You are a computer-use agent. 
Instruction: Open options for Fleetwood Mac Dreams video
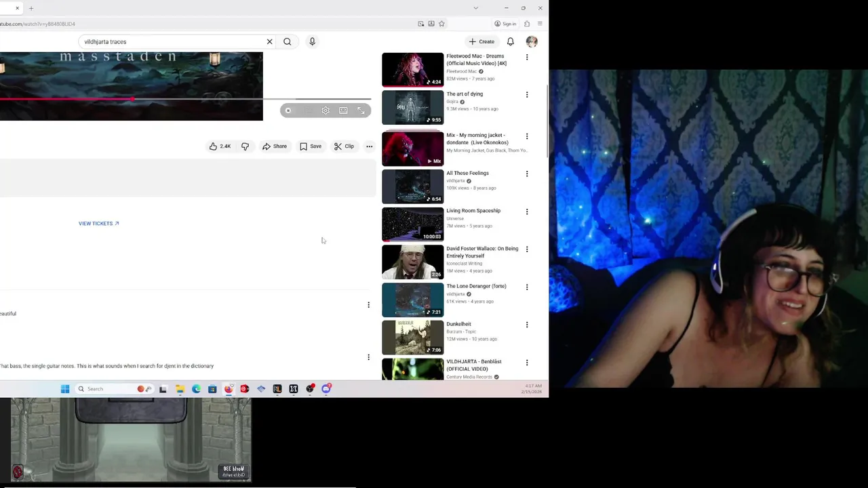tap(527, 58)
